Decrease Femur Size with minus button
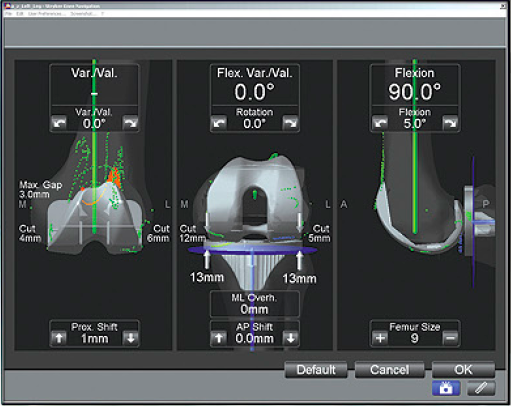This screenshot has width=511, height=406. pyautogui.click(x=450, y=338)
